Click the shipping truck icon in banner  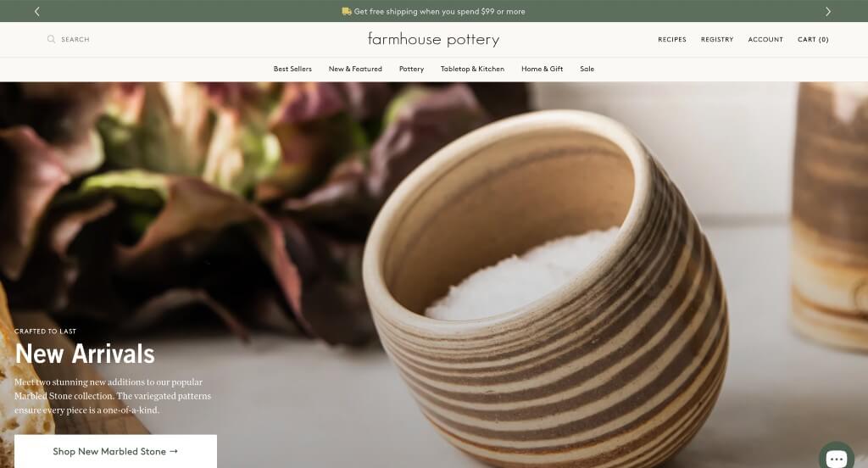(347, 11)
